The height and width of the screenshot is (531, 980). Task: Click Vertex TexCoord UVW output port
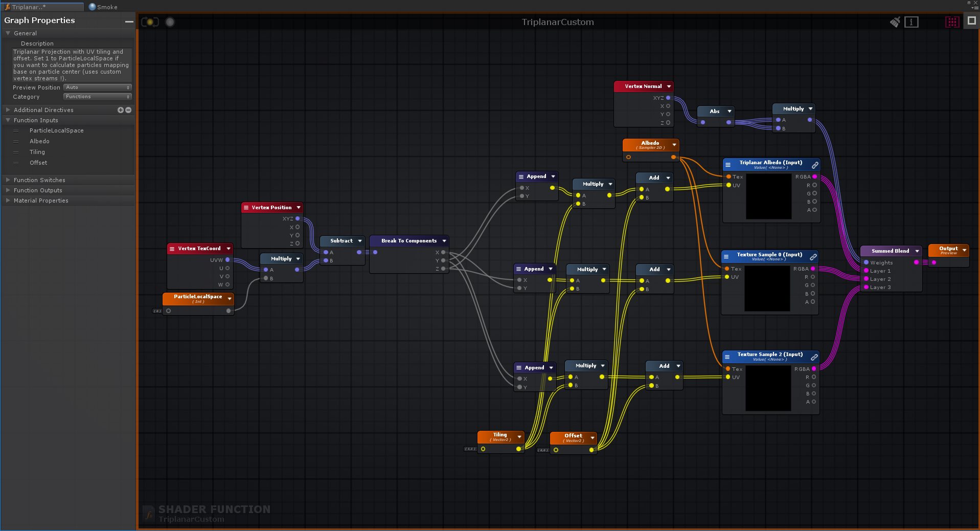click(x=227, y=260)
